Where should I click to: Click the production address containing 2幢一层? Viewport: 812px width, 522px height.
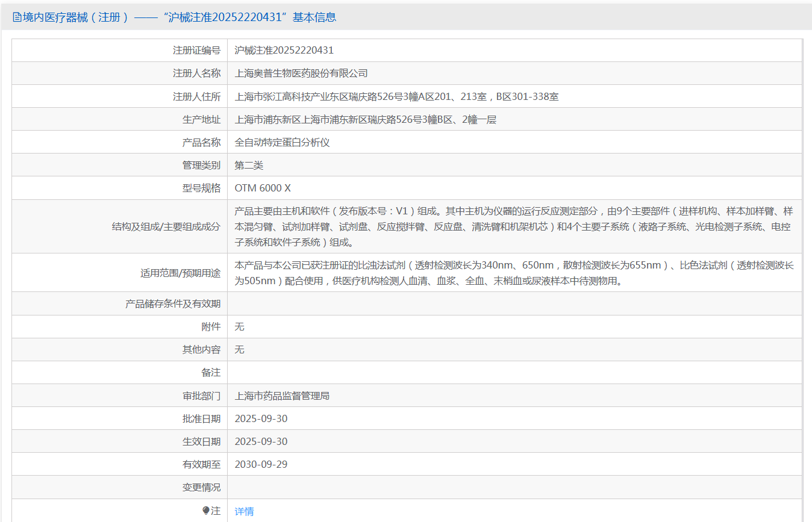pos(366,119)
